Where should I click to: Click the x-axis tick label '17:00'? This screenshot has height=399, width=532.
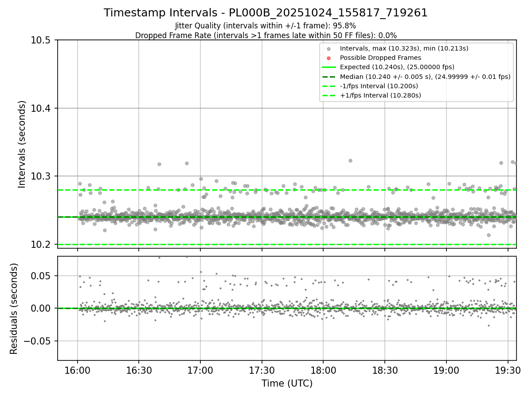click(x=200, y=371)
